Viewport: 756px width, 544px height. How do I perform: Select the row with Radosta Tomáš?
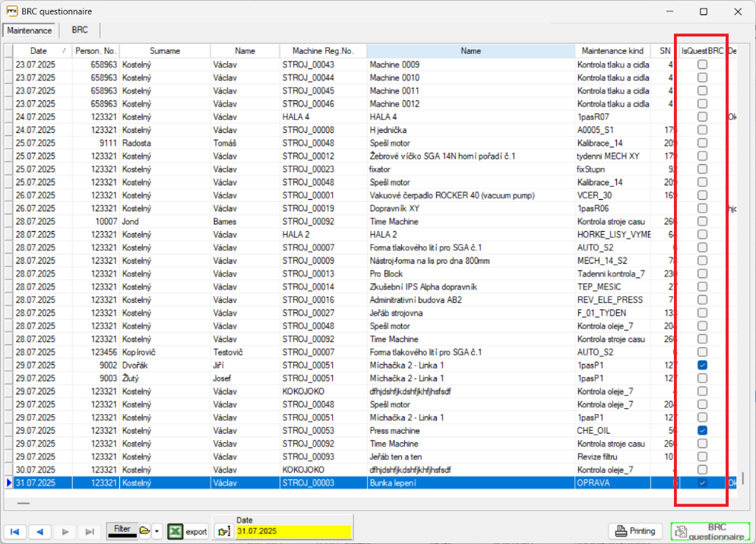tap(370, 143)
